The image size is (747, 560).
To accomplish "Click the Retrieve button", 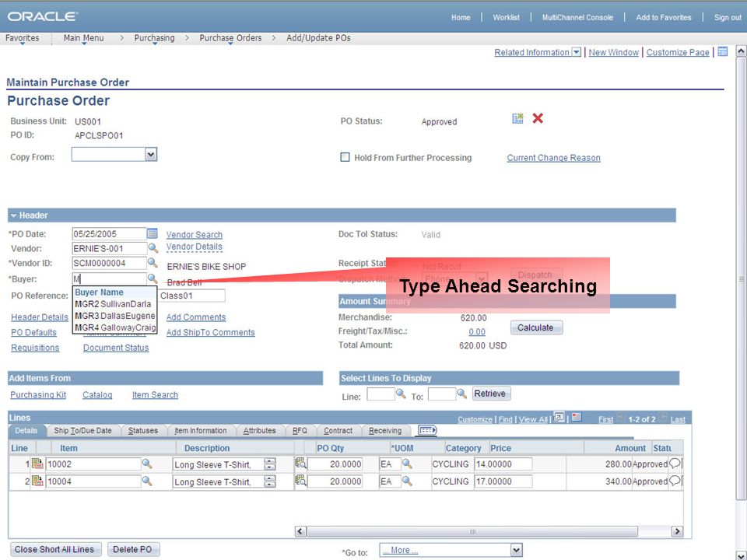I will coord(491,394).
